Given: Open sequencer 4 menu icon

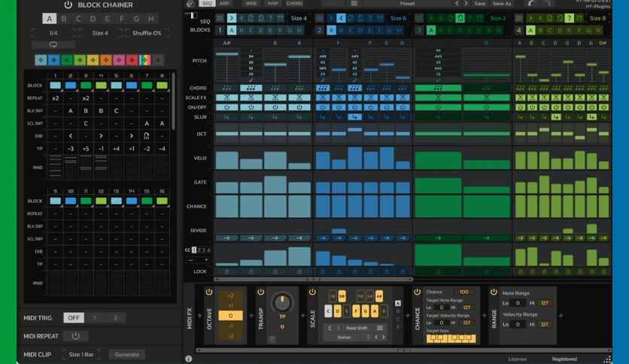Looking at the screenshot, I should [x=518, y=18].
